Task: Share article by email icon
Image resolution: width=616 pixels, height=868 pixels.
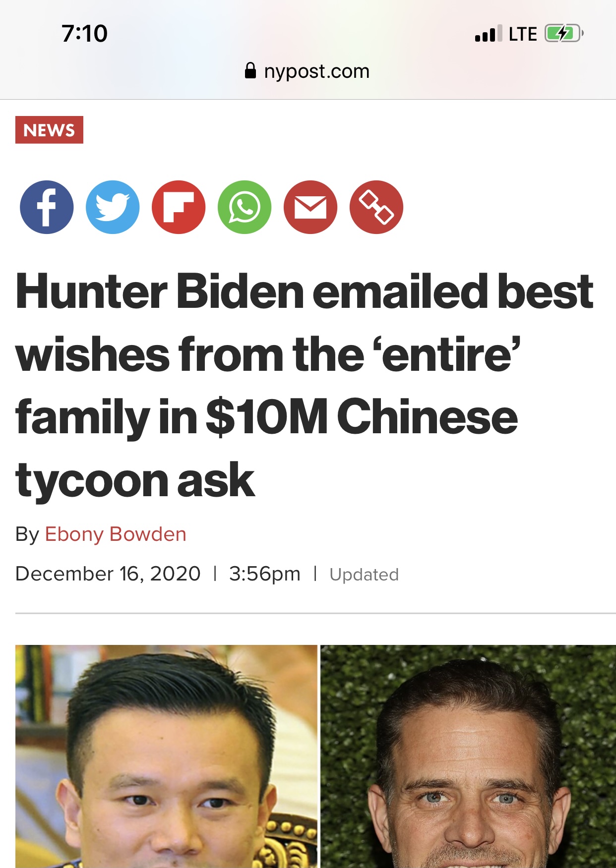Action: (x=310, y=207)
